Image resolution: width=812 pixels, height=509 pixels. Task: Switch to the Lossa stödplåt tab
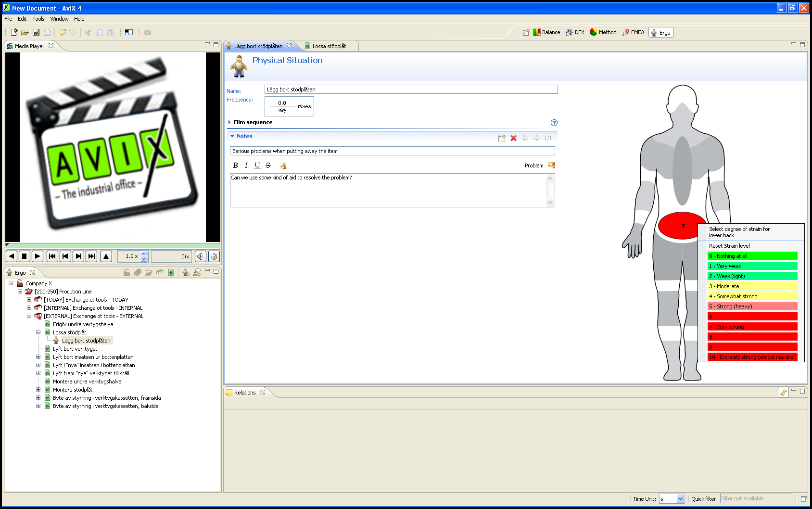[x=329, y=46]
